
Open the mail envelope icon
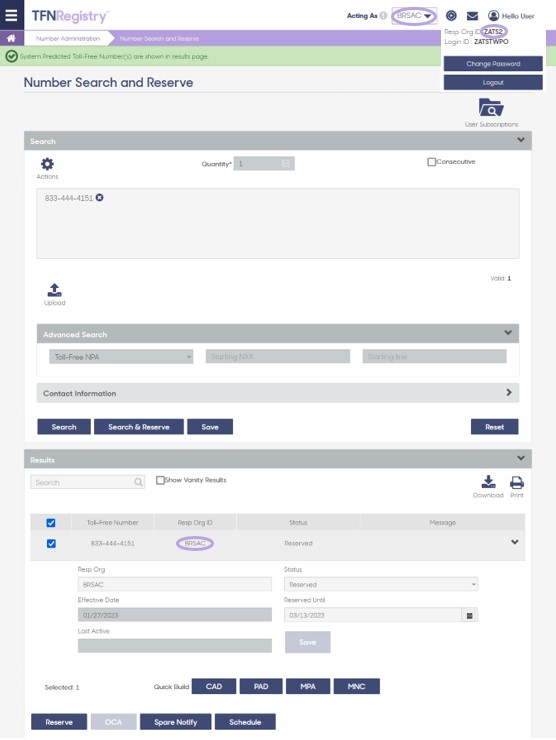tap(472, 16)
